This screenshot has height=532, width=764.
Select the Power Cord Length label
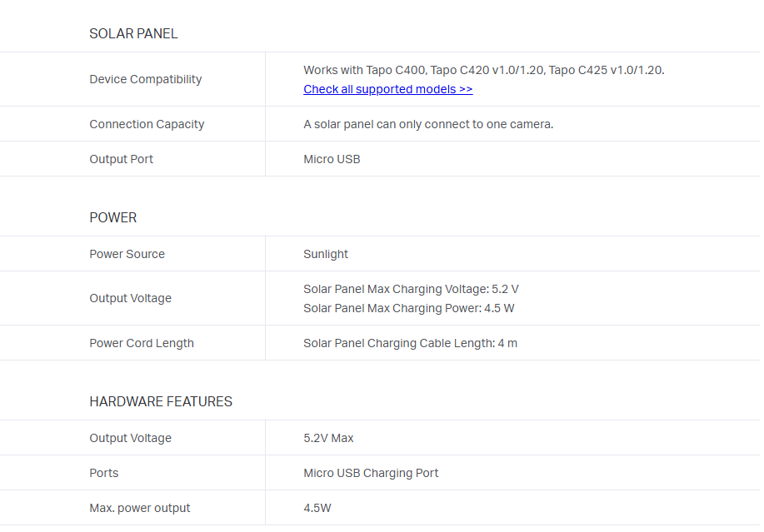pos(142,343)
